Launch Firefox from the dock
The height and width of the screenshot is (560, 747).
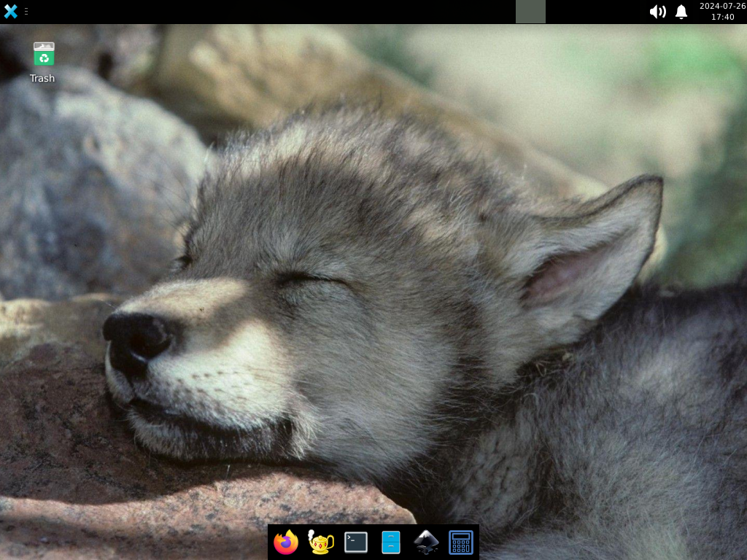(286, 542)
